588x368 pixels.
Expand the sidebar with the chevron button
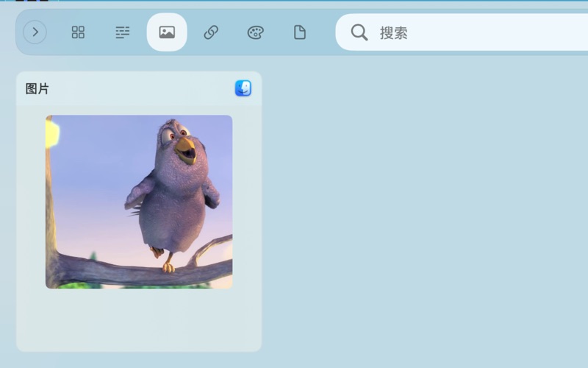coord(35,32)
